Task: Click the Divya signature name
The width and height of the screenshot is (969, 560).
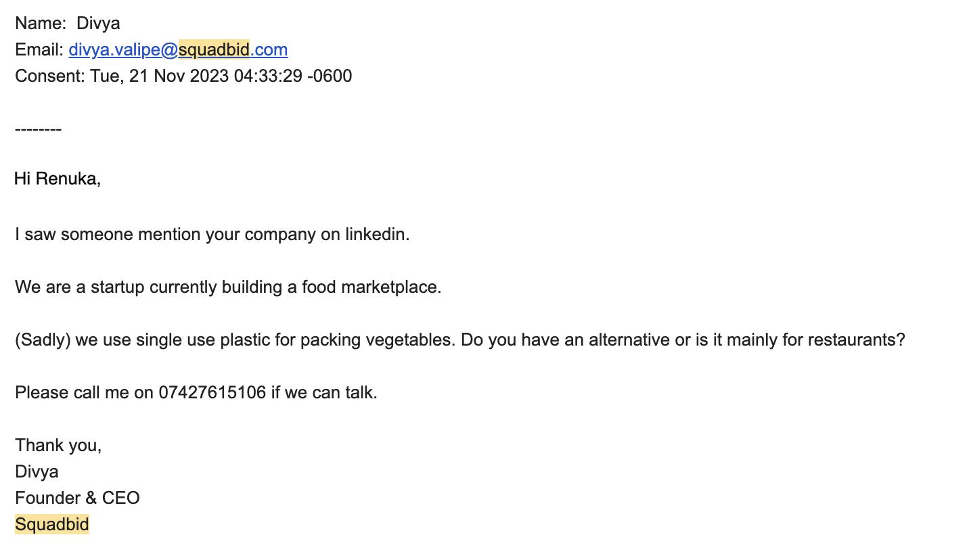Action: pos(37,471)
